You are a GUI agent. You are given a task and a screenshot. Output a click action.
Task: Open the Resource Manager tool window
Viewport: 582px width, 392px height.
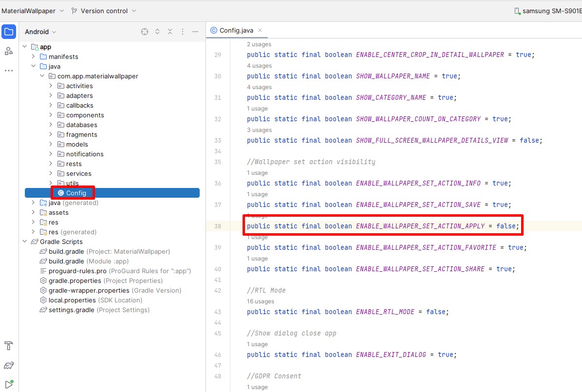[9, 51]
